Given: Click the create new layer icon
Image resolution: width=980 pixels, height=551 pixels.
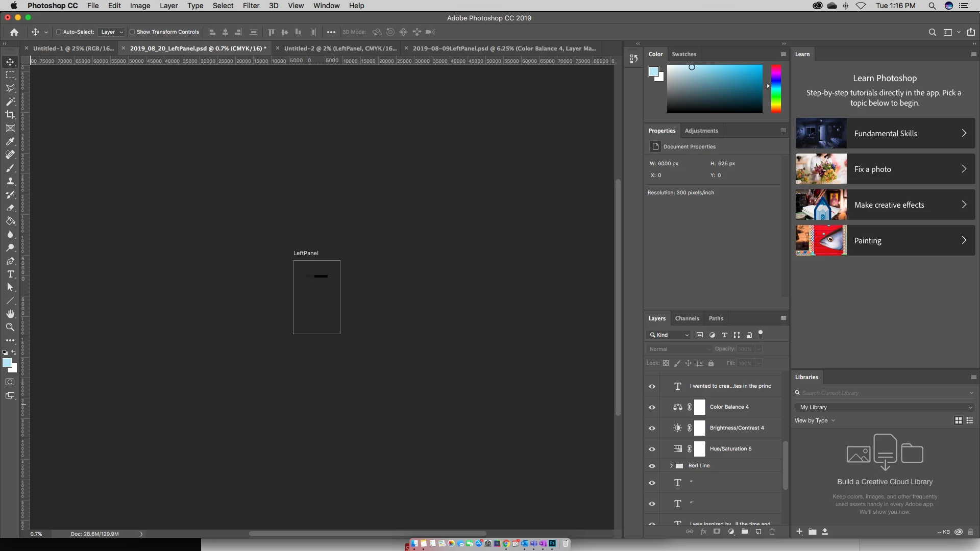Looking at the screenshot, I should pos(758,532).
